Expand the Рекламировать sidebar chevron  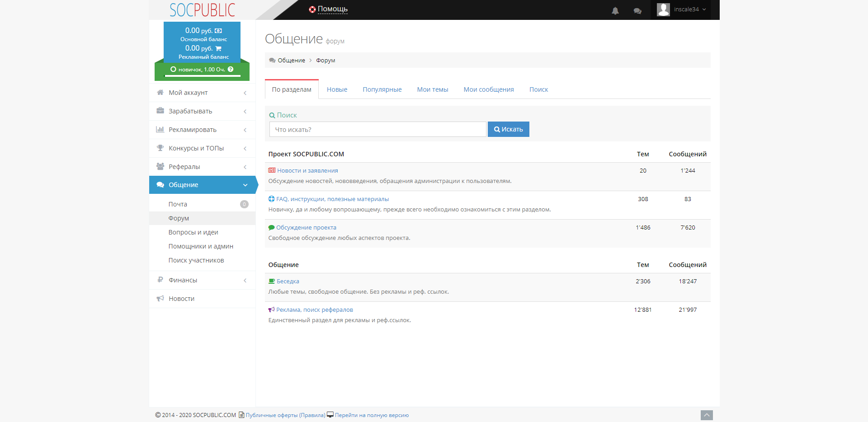[x=245, y=130]
